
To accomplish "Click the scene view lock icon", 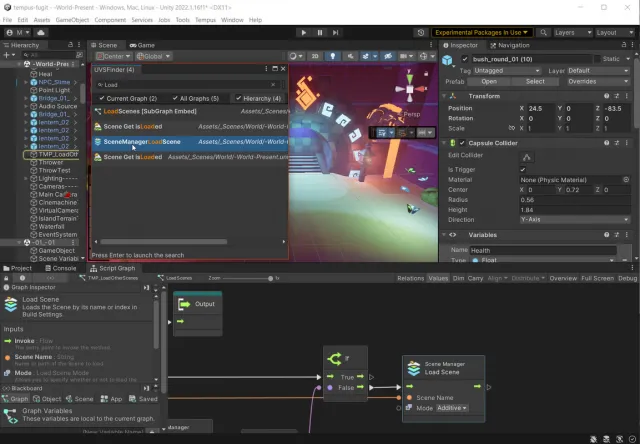I will click(x=426, y=73).
